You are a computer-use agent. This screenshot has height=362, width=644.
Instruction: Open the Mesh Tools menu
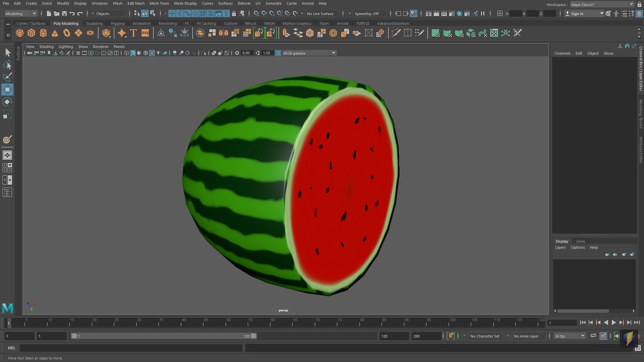point(159,4)
